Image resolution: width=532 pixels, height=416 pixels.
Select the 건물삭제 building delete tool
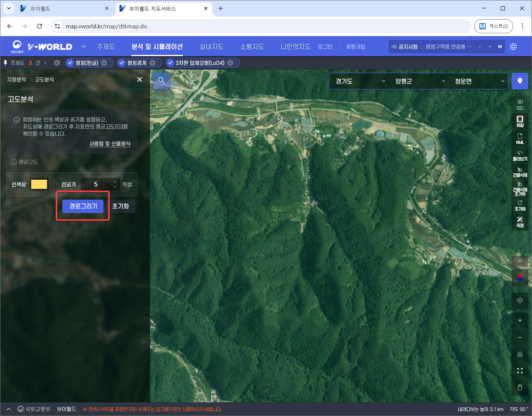coord(520,172)
